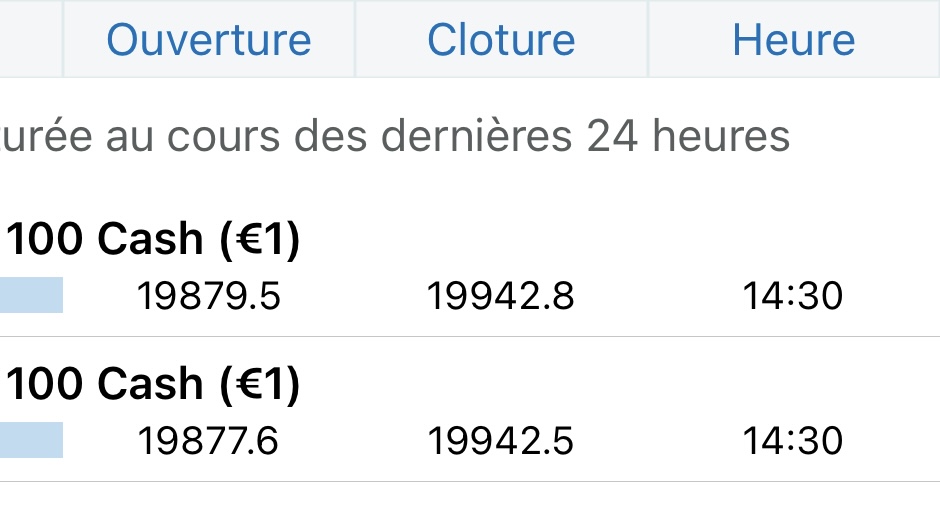Image resolution: width=940 pixels, height=505 pixels.
Task: Click the partially visible leftmost header cell
Action: [x=30, y=40]
